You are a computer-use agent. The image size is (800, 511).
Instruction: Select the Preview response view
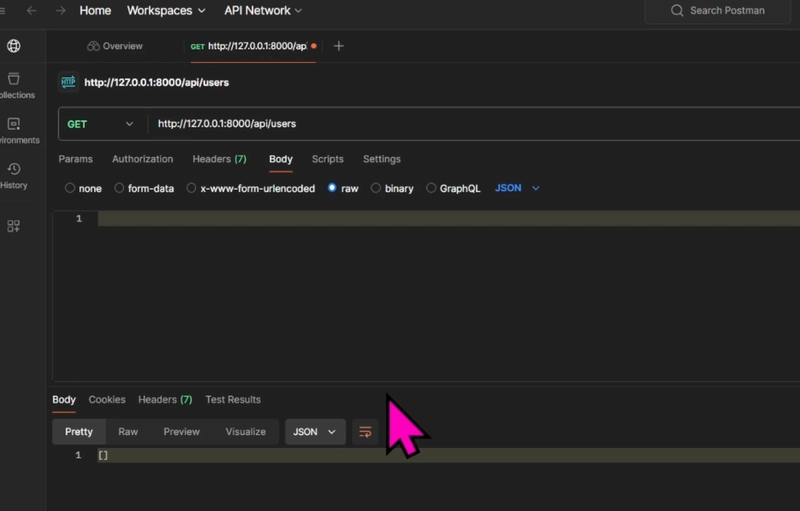pyautogui.click(x=182, y=432)
